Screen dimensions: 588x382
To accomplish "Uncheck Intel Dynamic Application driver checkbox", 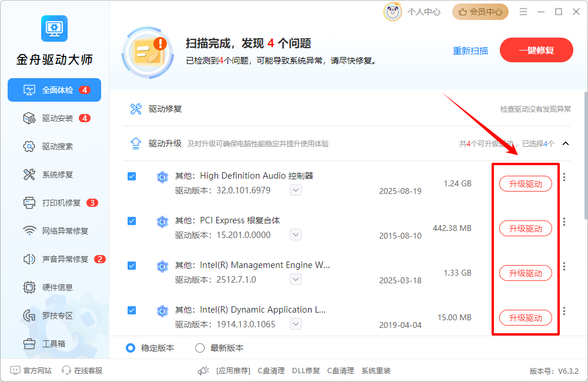I will click(x=132, y=310).
